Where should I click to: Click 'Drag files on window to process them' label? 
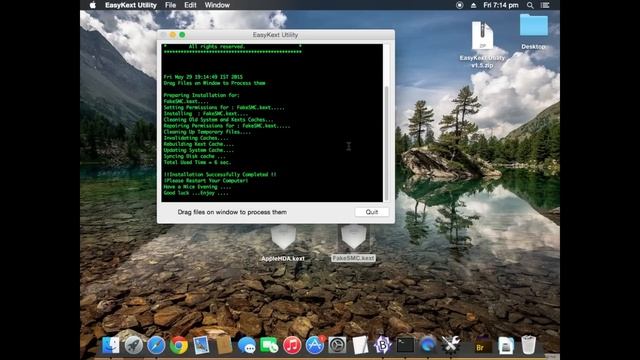(232, 212)
